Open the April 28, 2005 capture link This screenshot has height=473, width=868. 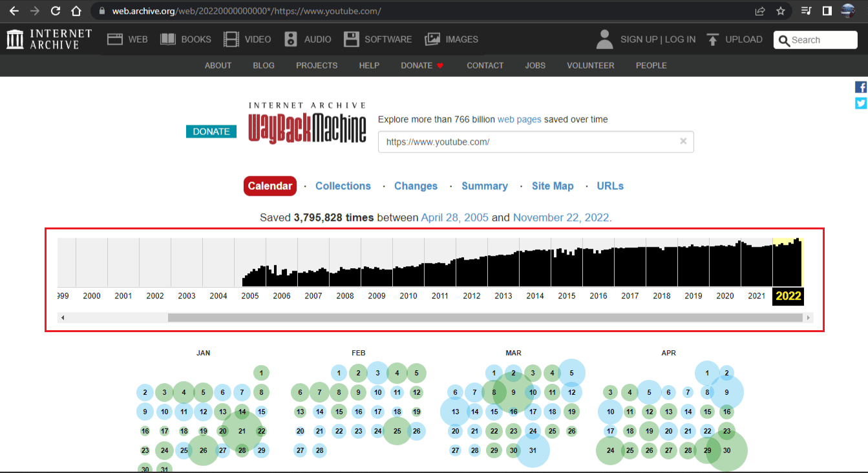click(x=454, y=218)
